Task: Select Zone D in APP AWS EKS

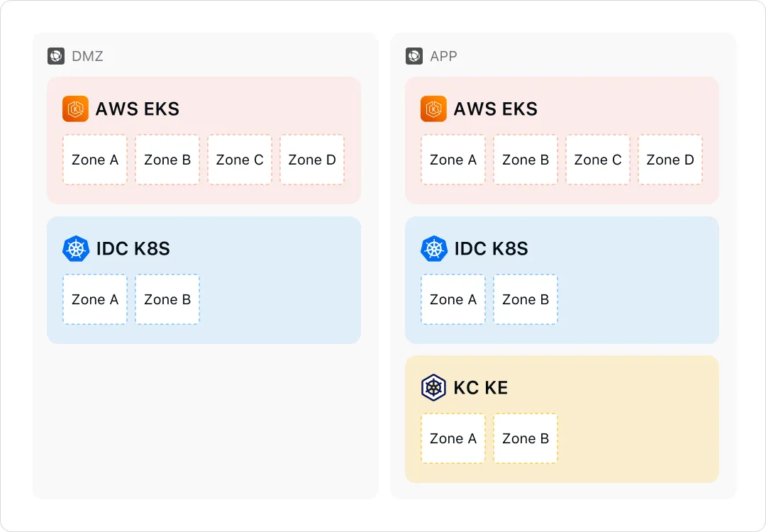Action: (x=670, y=160)
